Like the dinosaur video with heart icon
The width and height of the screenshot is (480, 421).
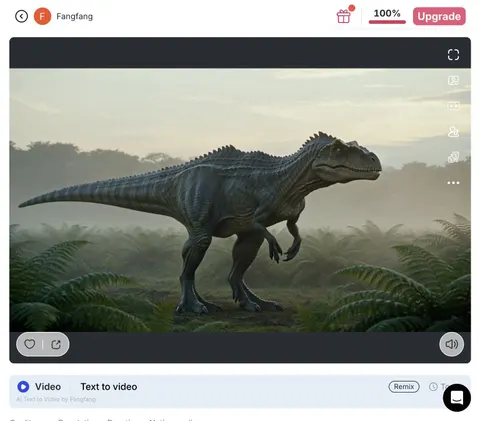click(x=30, y=344)
